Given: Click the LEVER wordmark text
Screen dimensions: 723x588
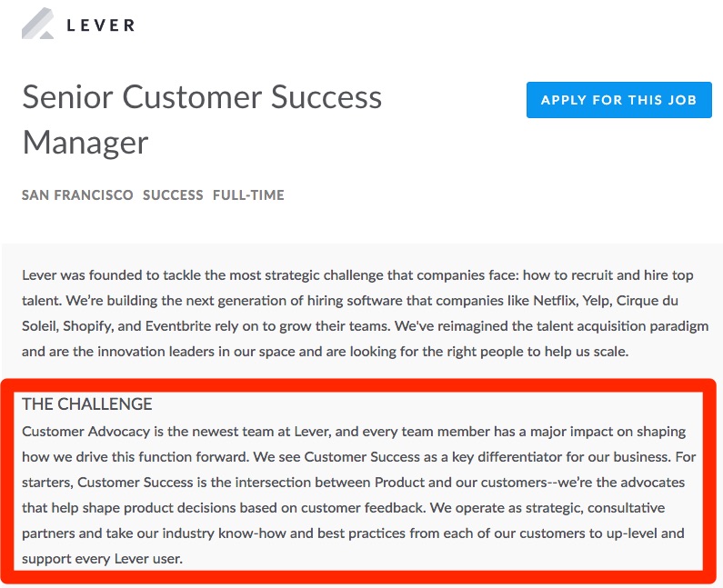Looking at the screenshot, I should click(x=101, y=25).
